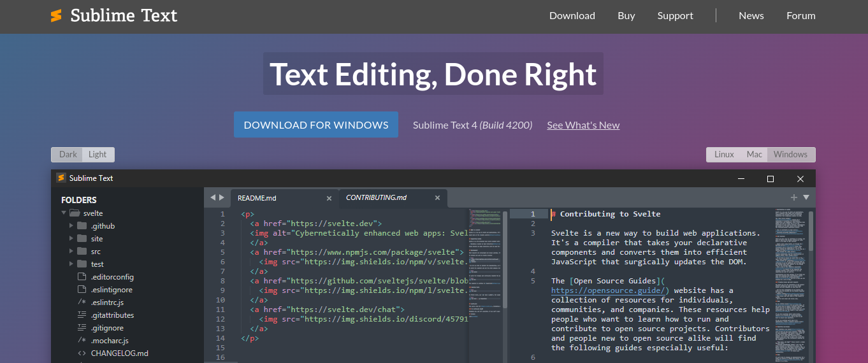Select the Mac platform toggle
868x363 pixels.
[x=754, y=155]
